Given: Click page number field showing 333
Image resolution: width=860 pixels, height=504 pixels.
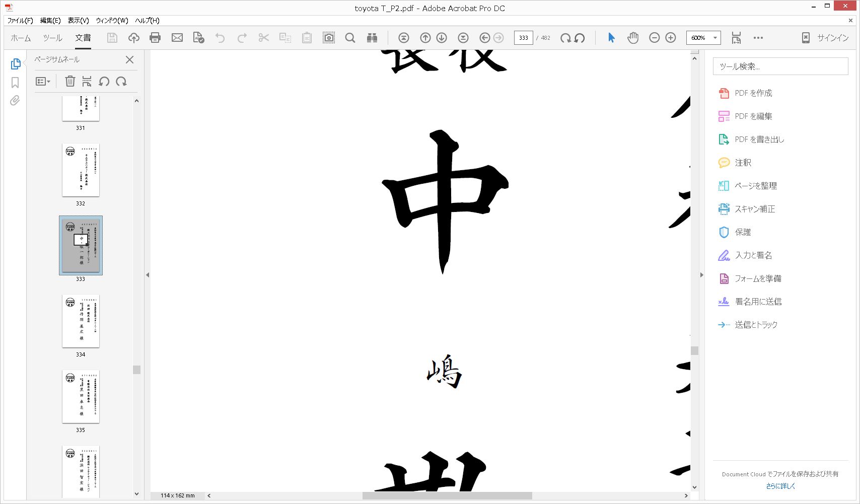Looking at the screenshot, I should (x=524, y=38).
